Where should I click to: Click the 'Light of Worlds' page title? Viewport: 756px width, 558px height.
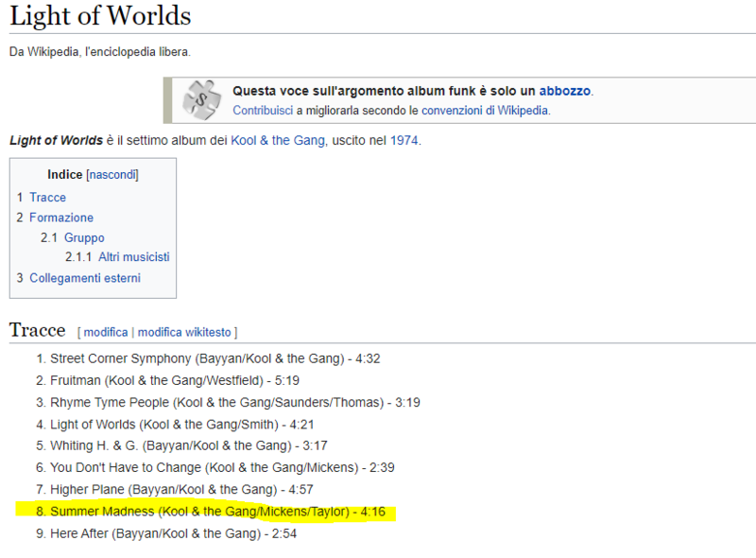point(100,16)
